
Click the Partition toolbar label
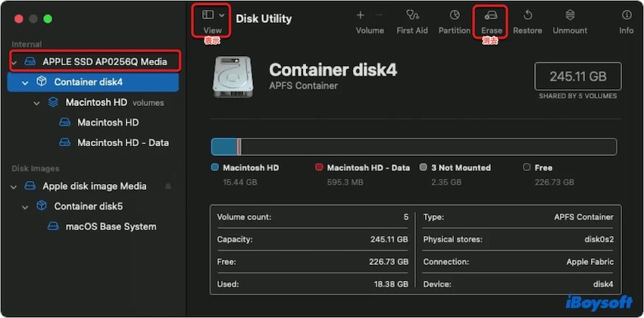455,30
